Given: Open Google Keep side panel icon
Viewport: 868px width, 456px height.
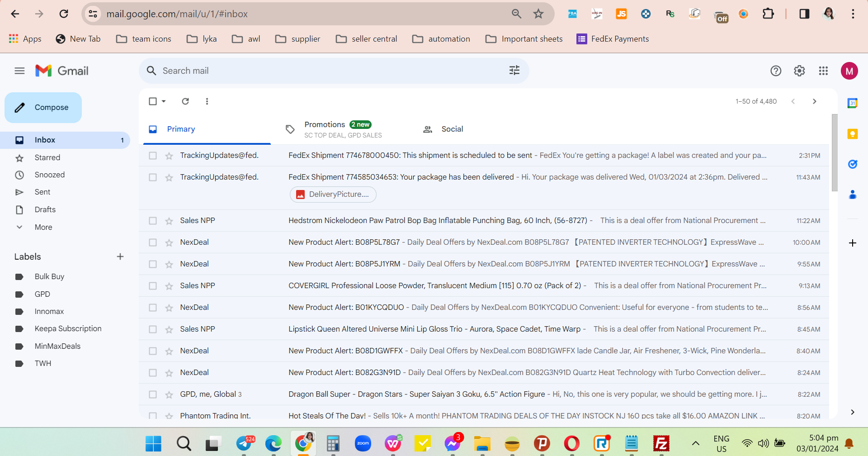Looking at the screenshot, I should (x=853, y=134).
